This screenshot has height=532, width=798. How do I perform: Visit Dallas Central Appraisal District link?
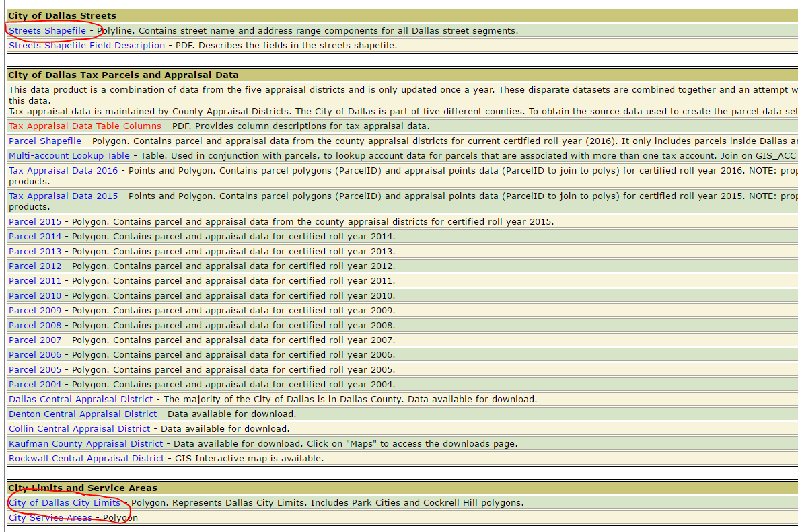[81, 400]
